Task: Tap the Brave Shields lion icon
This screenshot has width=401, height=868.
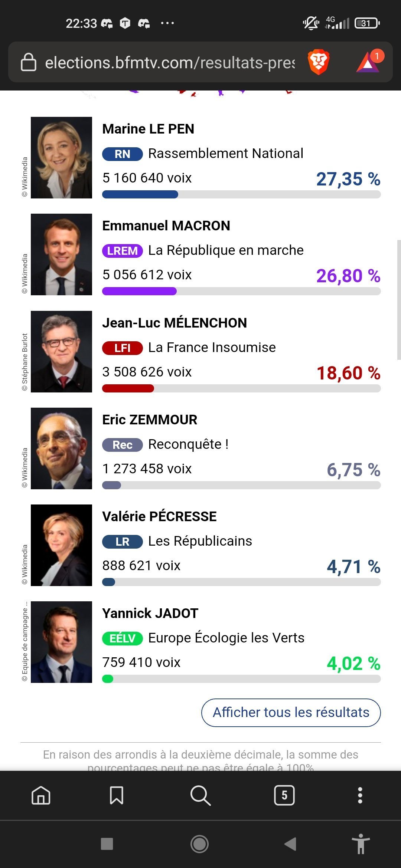Action: 319,62
